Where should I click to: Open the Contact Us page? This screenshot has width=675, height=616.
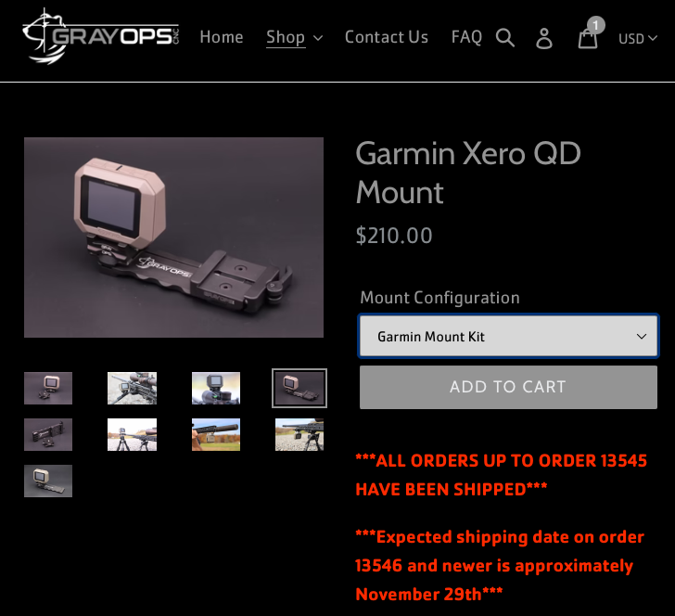tap(386, 37)
